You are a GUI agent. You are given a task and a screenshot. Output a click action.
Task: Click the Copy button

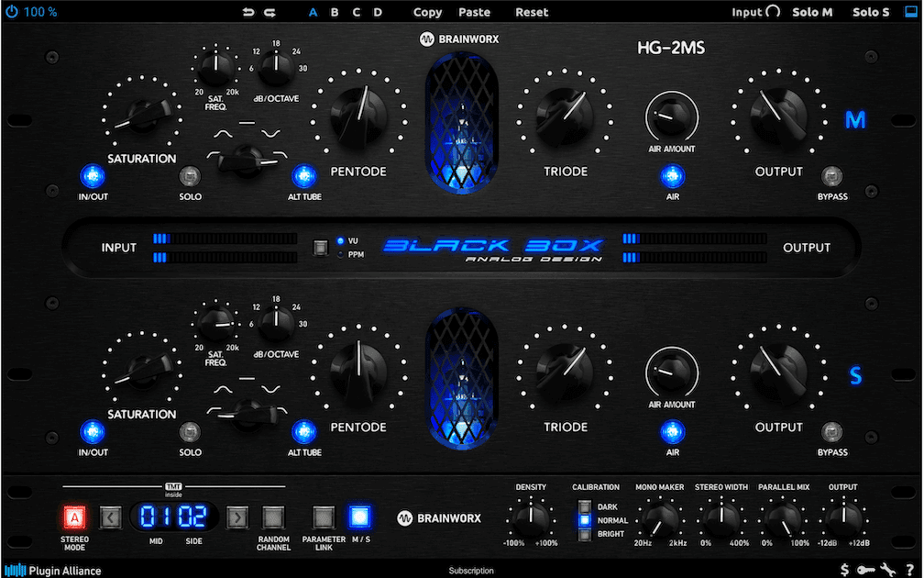point(427,13)
